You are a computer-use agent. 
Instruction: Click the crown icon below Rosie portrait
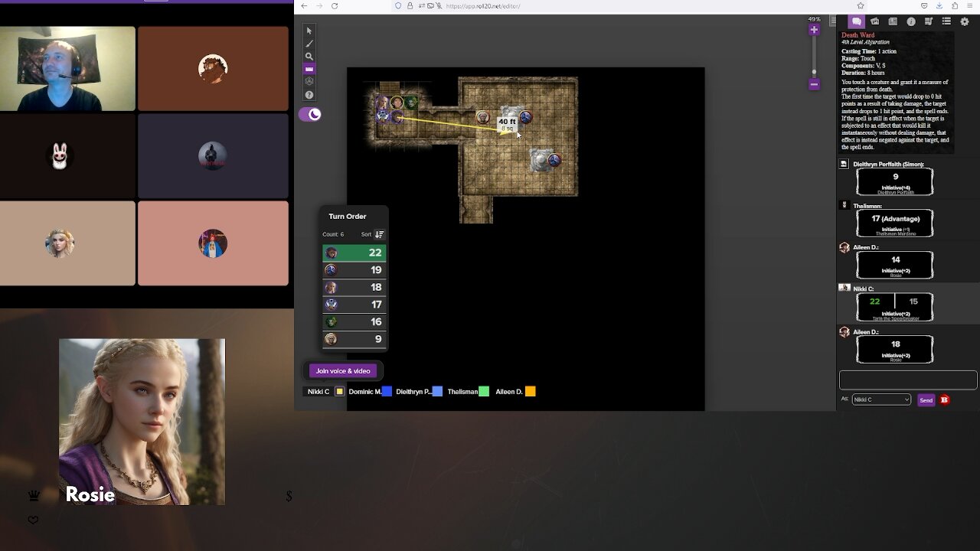[34, 495]
